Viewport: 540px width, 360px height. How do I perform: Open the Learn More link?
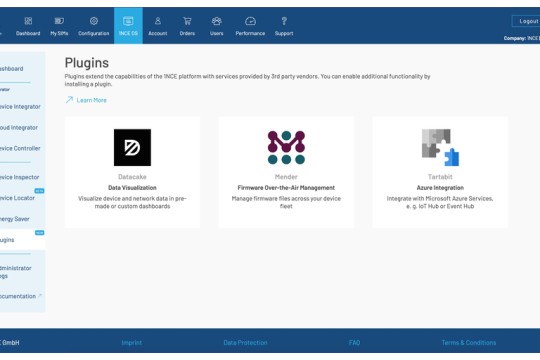[x=92, y=100]
